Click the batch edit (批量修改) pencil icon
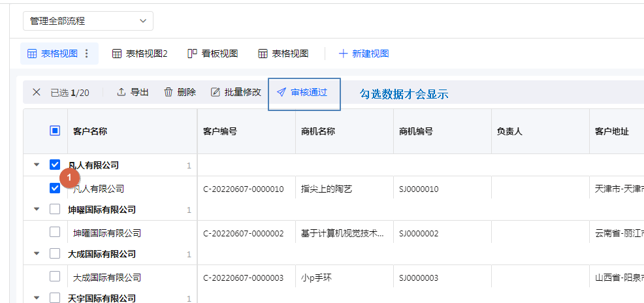 pyautogui.click(x=216, y=93)
